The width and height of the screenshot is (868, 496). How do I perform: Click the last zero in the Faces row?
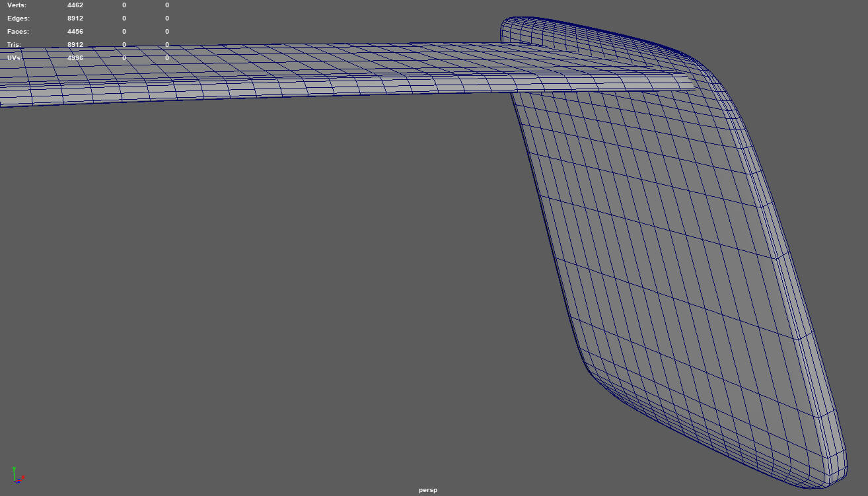167,32
